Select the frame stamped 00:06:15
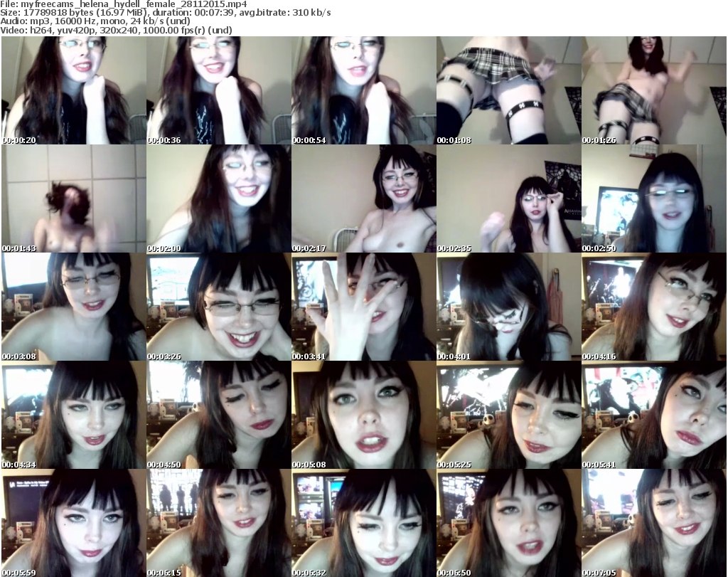Image resolution: width=728 pixels, height=577 pixels. coord(219,523)
